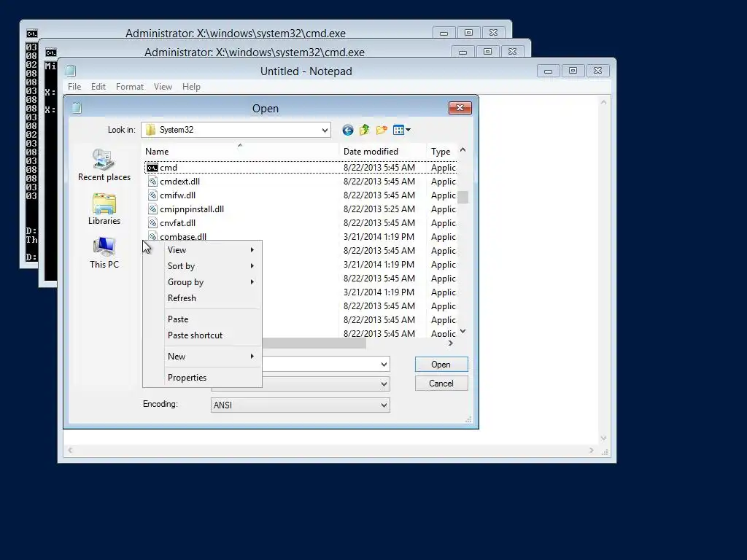This screenshot has height=560, width=747.
Task: Select Recent places in the sidebar
Action: (104, 166)
